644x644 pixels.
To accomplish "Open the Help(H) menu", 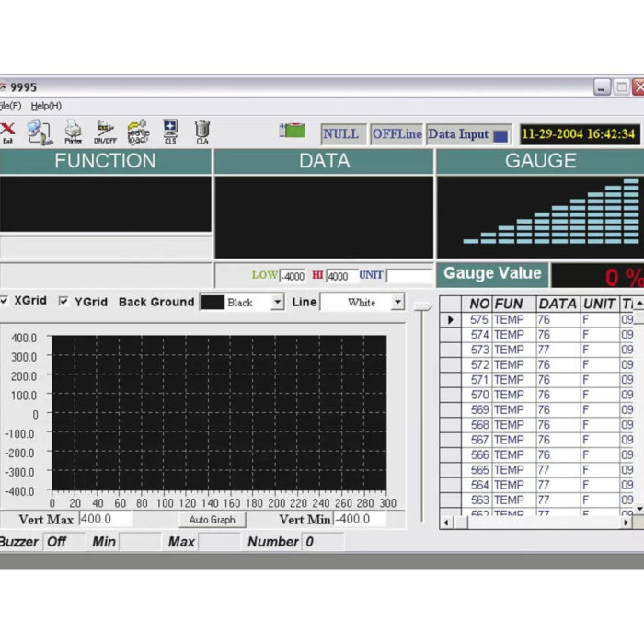I will [46, 106].
